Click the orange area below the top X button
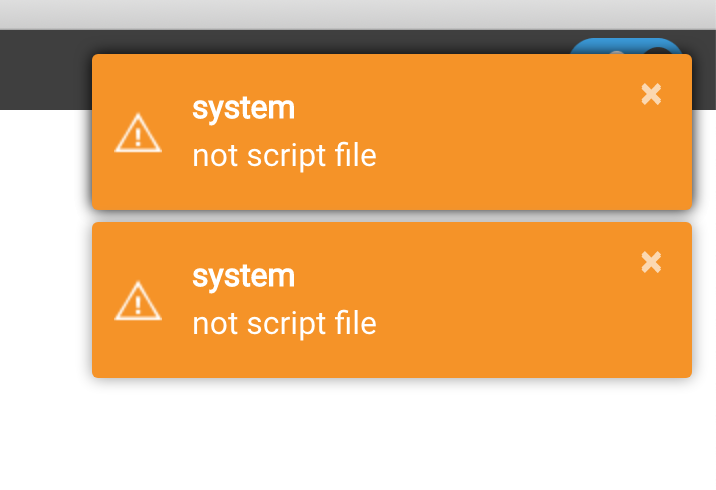The width and height of the screenshot is (716, 490). (x=651, y=160)
